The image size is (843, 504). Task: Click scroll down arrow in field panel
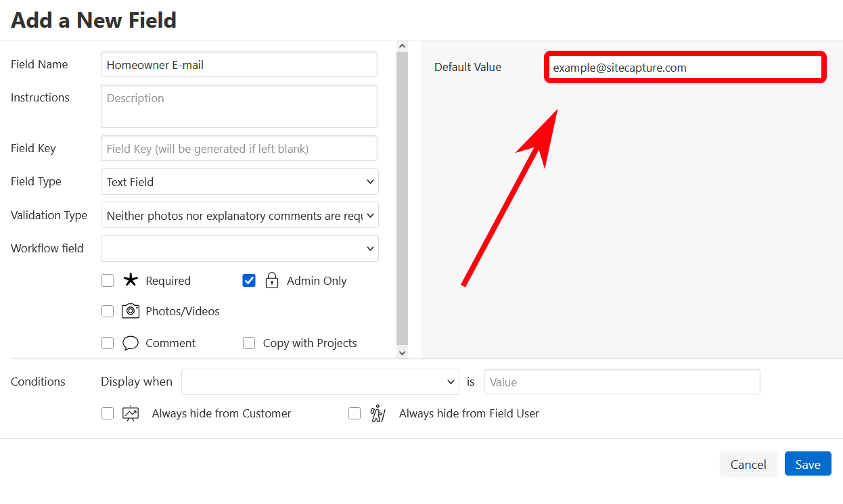pos(402,352)
